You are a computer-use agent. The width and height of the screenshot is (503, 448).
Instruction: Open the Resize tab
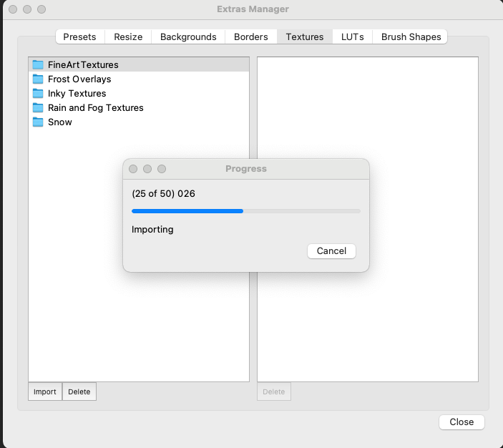click(x=128, y=36)
